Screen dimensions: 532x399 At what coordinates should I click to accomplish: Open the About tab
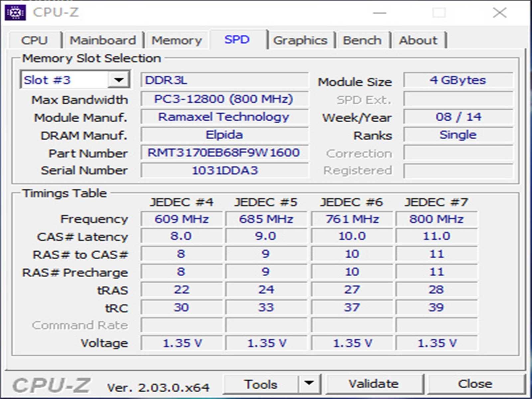[x=418, y=41]
